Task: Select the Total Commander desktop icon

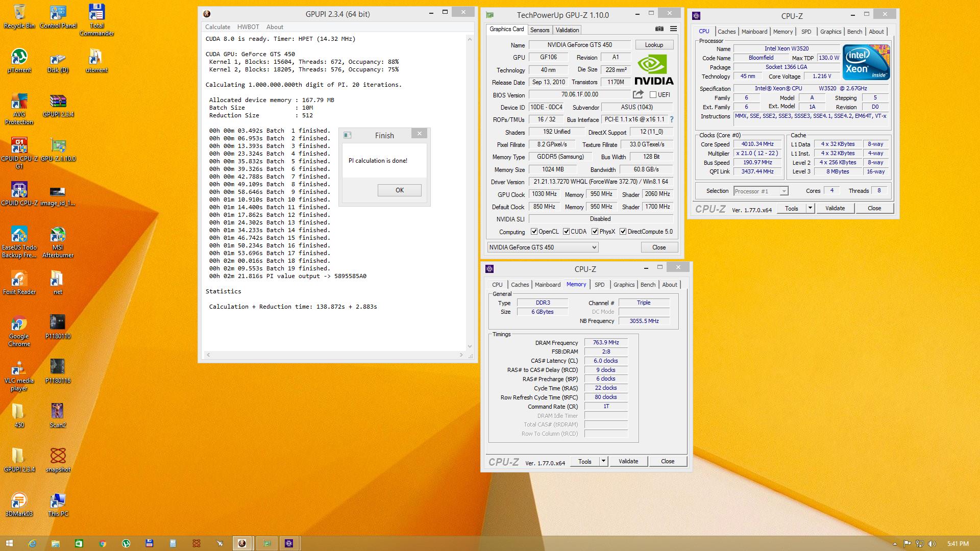Action: (x=96, y=20)
